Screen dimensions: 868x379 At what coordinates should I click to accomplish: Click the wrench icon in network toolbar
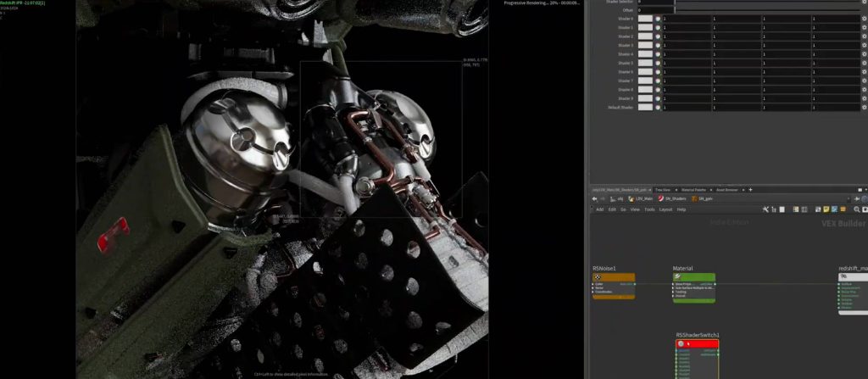click(x=765, y=209)
